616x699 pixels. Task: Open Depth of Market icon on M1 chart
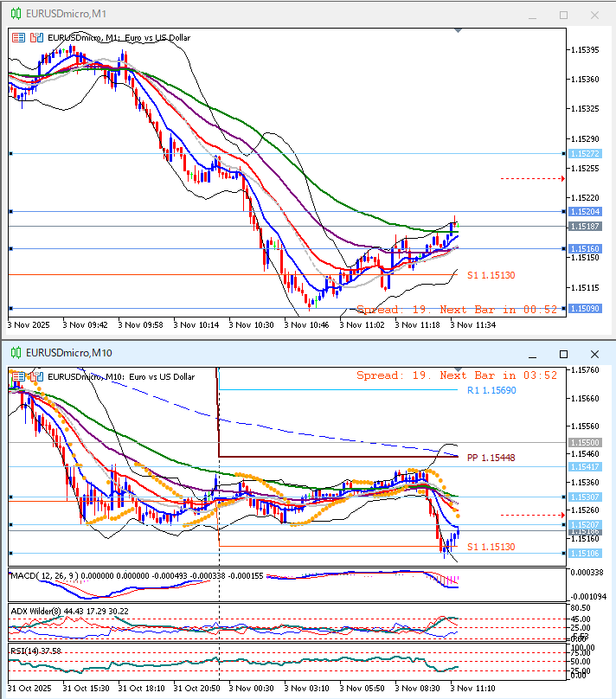(36, 37)
